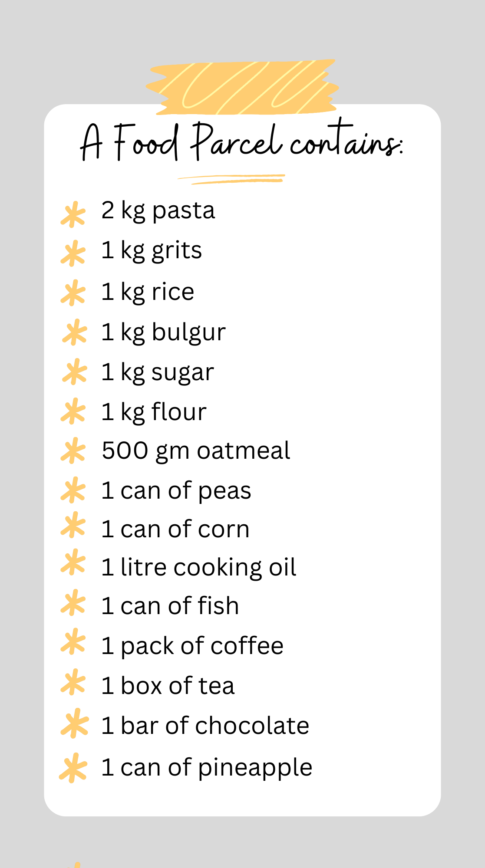Viewport: 485px width, 868px height.
Task: Select the "1 kg flour" list text
Action: pyautogui.click(x=154, y=412)
